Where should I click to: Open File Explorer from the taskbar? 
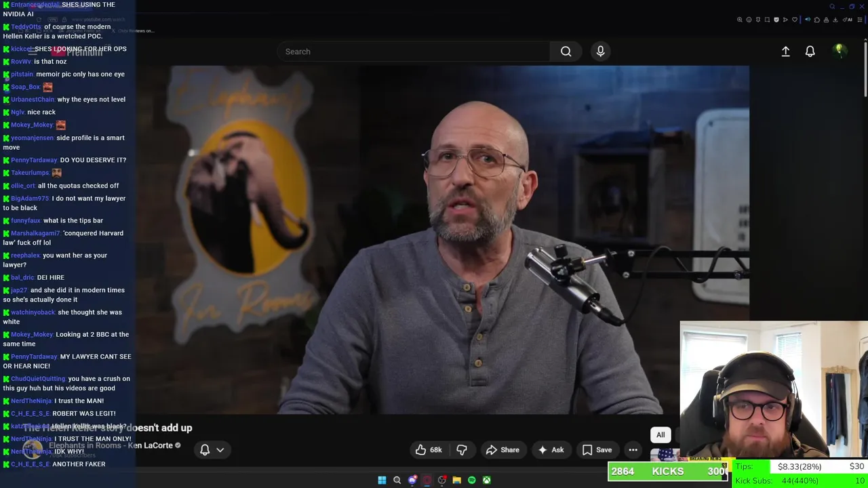click(x=456, y=480)
